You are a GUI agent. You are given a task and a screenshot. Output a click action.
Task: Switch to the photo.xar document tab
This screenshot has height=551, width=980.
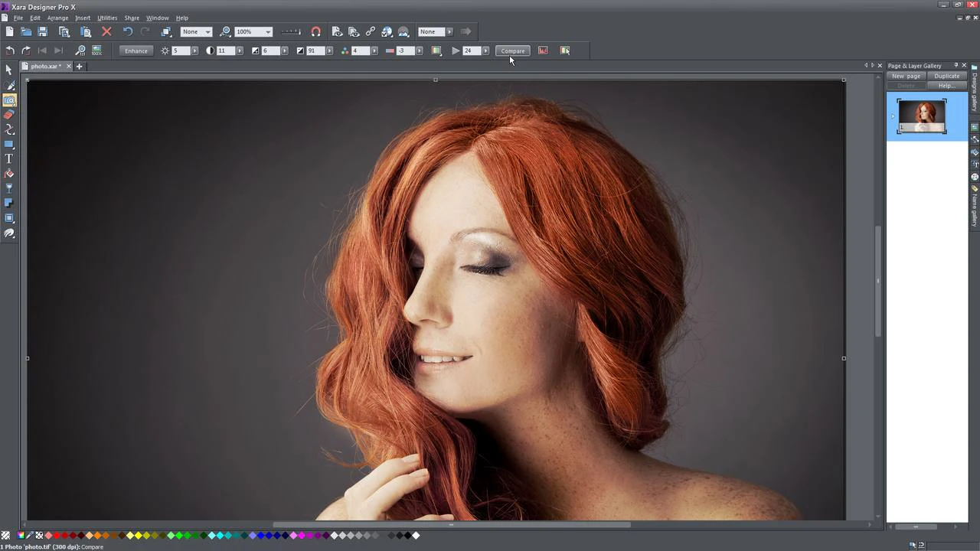pos(44,66)
